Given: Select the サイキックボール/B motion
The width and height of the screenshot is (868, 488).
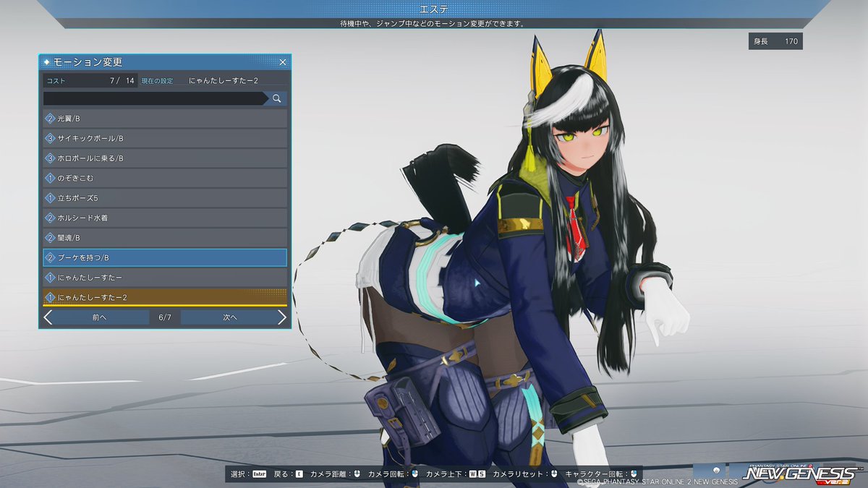Looking at the screenshot, I should pos(165,138).
